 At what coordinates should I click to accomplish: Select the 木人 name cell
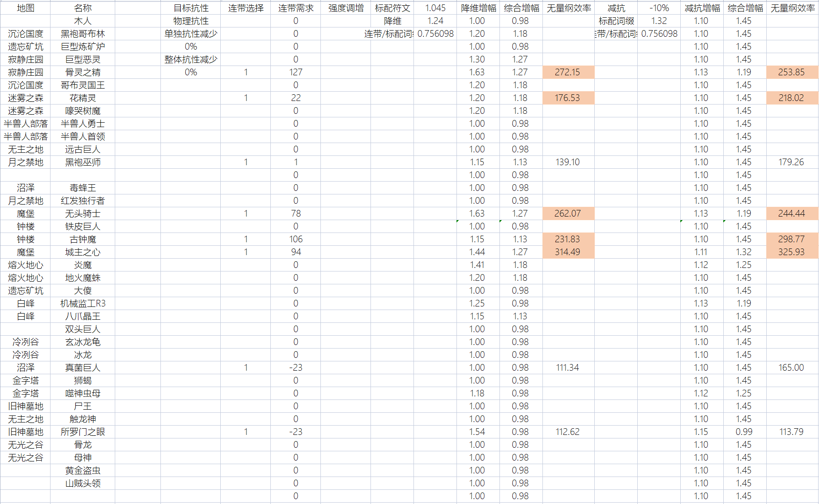(83, 21)
